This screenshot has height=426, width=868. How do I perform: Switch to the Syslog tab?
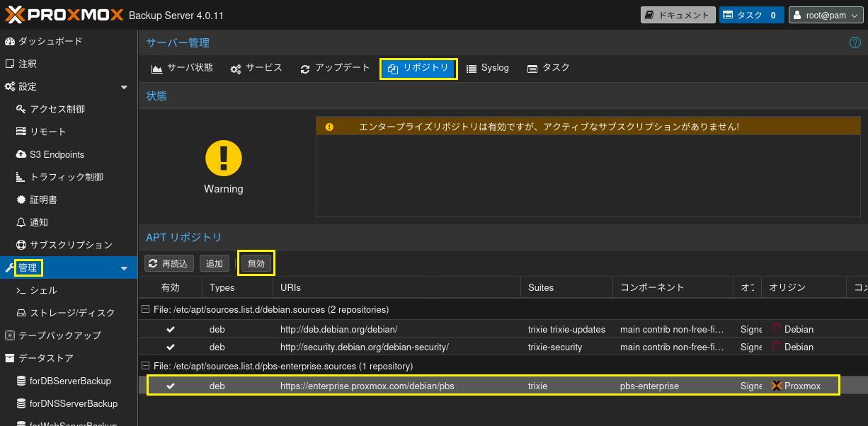click(x=488, y=68)
